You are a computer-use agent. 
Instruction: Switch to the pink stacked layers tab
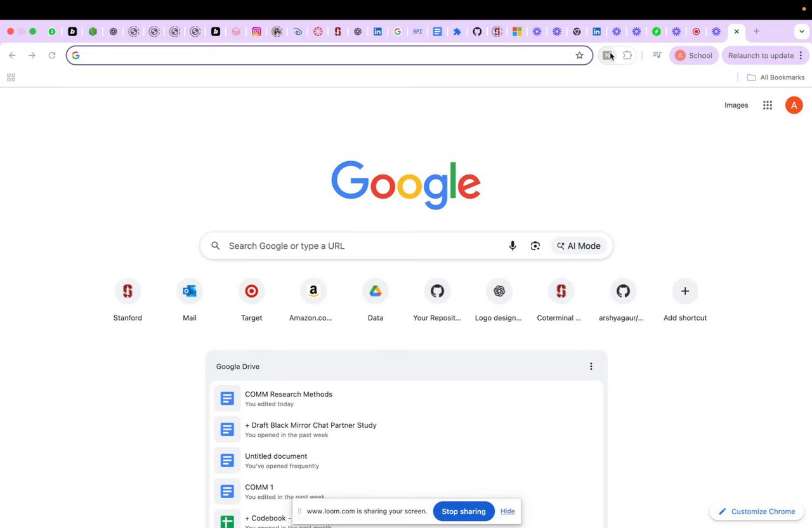(236, 31)
